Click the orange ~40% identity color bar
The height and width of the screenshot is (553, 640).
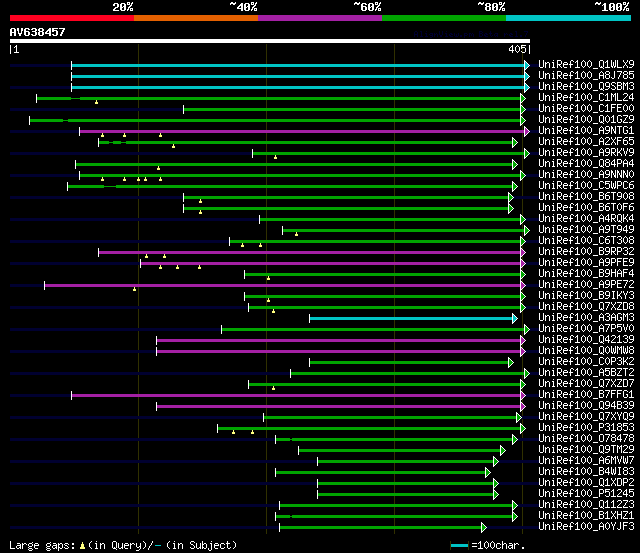point(196,18)
